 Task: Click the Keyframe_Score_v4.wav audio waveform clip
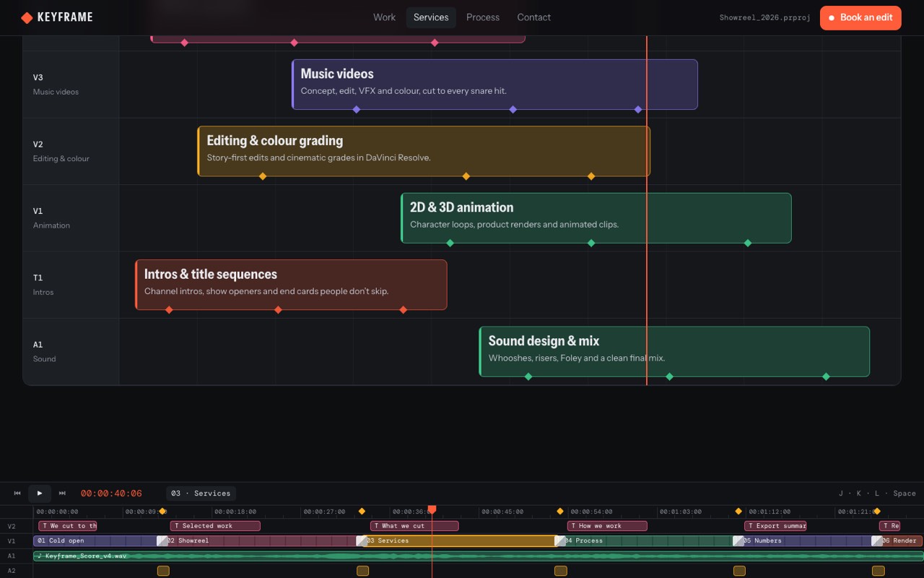[x=478, y=556]
